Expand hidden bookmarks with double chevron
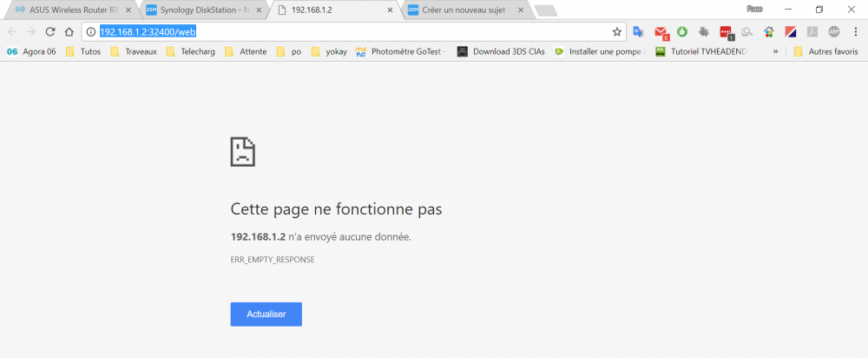 [775, 51]
